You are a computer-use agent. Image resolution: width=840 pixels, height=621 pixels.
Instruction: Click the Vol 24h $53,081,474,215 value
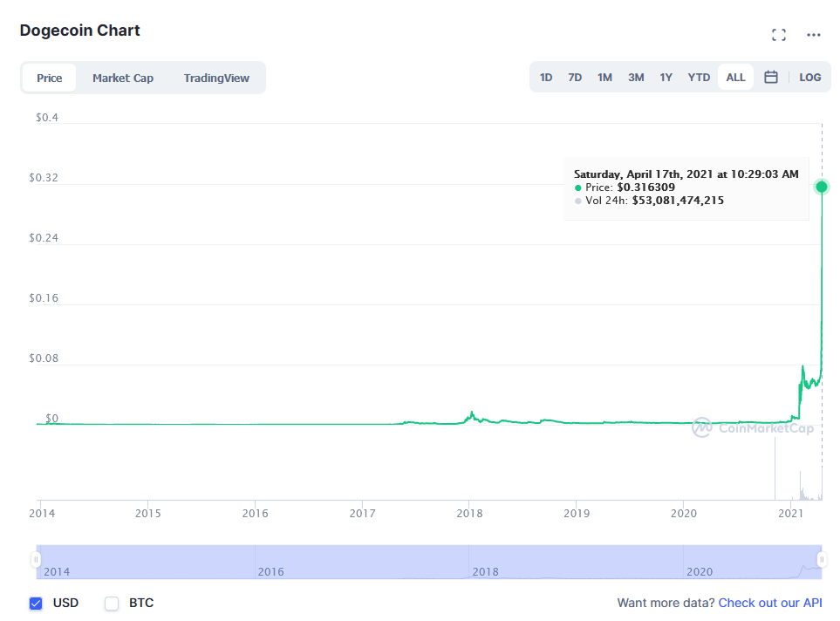[x=678, y=201]
